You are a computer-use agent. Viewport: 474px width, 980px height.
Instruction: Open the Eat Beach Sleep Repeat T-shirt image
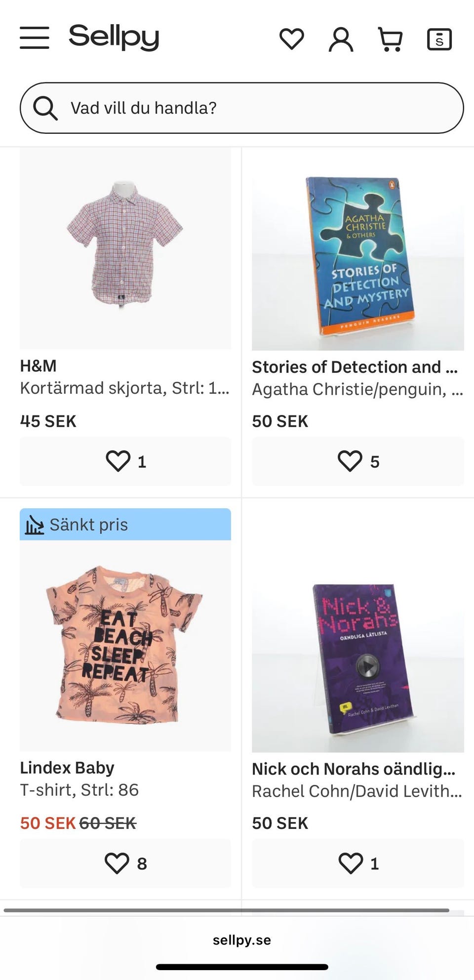(x=125, y=645)
